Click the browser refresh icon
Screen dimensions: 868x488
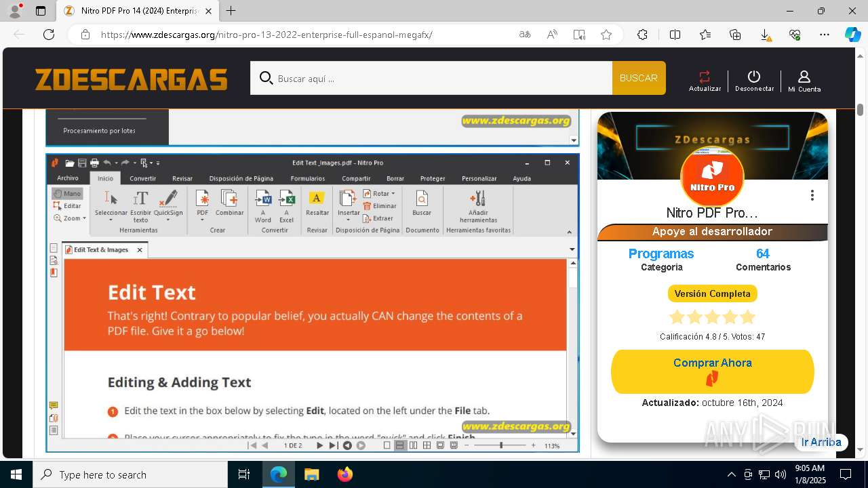coord(49,35)
